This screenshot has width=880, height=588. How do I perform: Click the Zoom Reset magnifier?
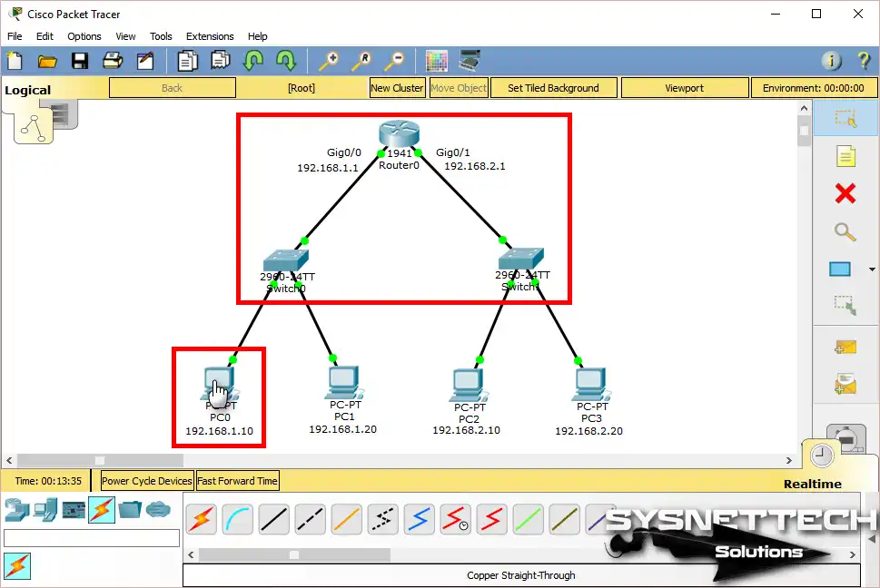(x=361, y=61)
